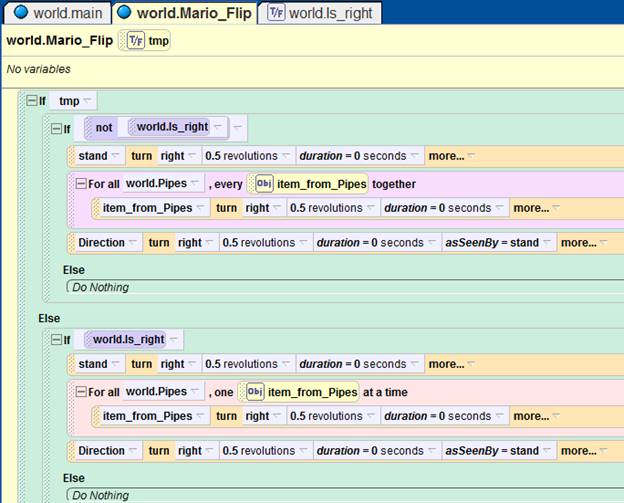
Task: Collapse the For all together loop block
Action: click(81, 184)
